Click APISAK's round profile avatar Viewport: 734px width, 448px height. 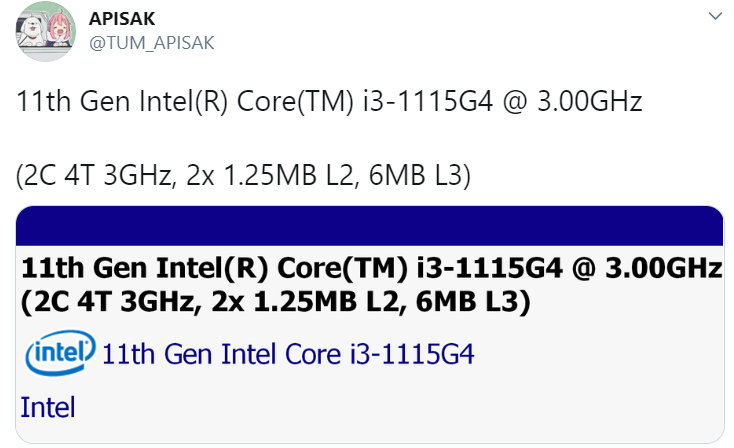43,31
